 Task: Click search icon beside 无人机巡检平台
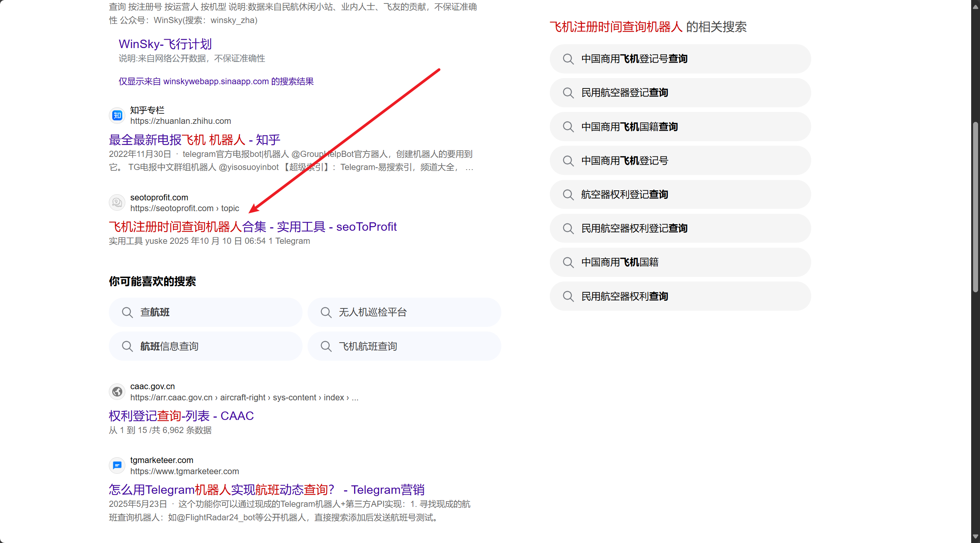tap(326, 312)
